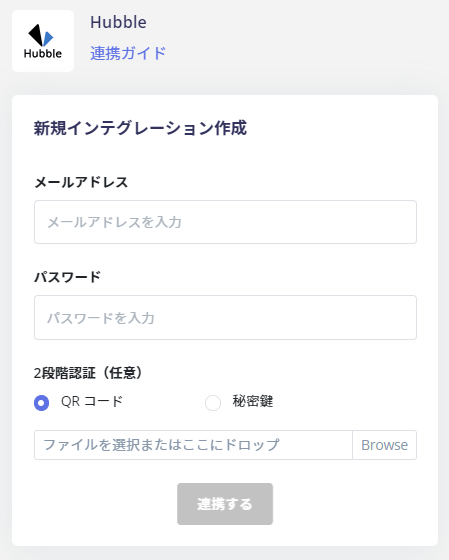449x560 pixels.
Task: Click the QR コード option label text
Action: (92, 401)
